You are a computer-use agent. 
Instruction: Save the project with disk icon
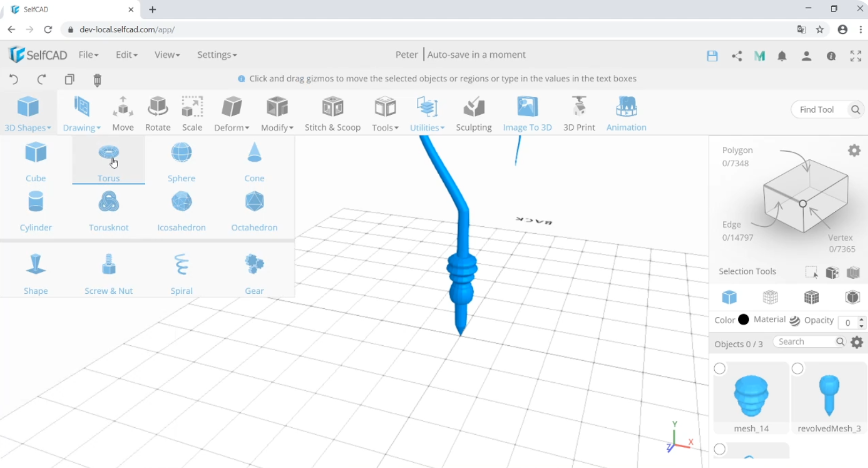tap(712, 56)
